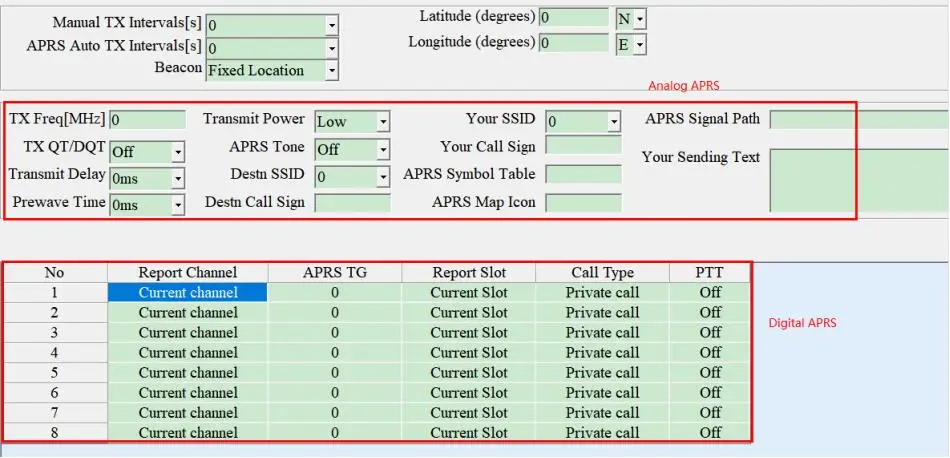
Task: Expand the Your SSID dropdown
Action: [x=614, y=122]
